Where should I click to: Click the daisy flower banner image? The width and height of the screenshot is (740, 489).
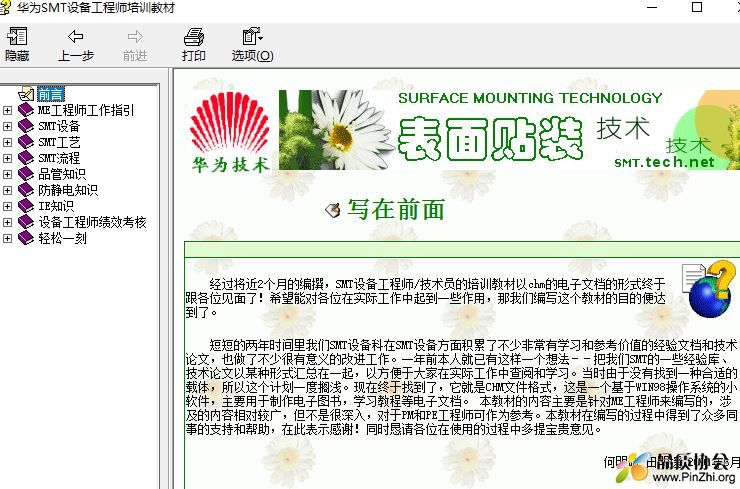point(337,130)
